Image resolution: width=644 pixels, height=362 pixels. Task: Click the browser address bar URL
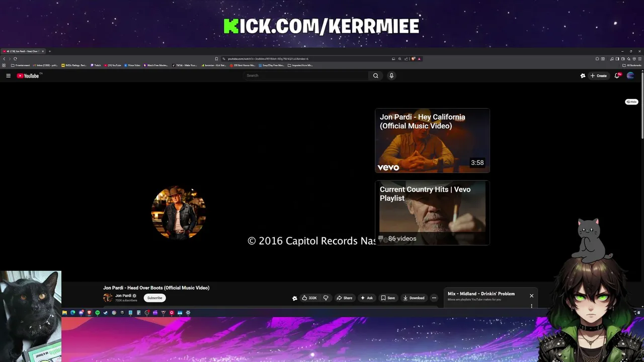pyautogui.click(x=268, y=59)
